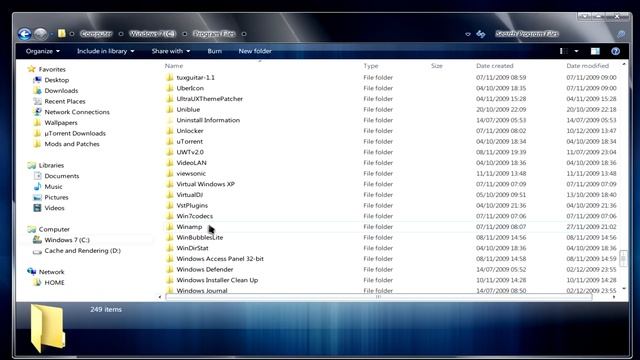
Task: Select Computer in the navigation pane
Action: click(54, 229)
